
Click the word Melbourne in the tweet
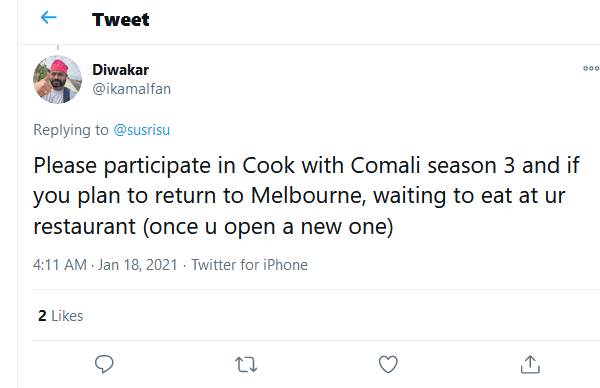coord(306,196)
